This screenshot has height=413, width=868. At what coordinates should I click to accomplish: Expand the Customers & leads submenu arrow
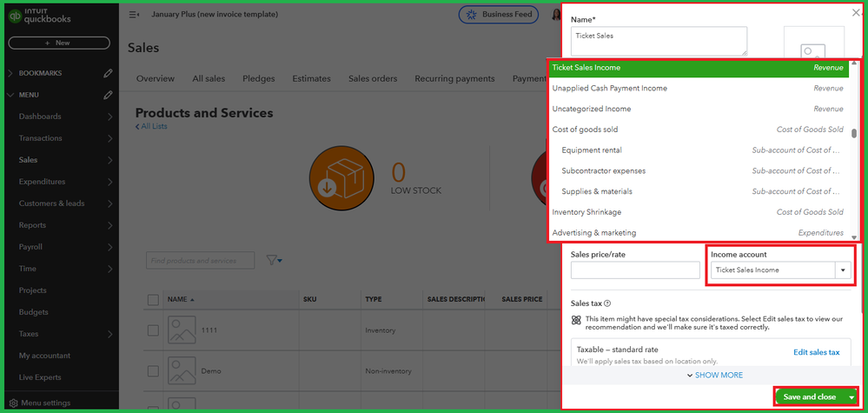[x=109, y=203]
